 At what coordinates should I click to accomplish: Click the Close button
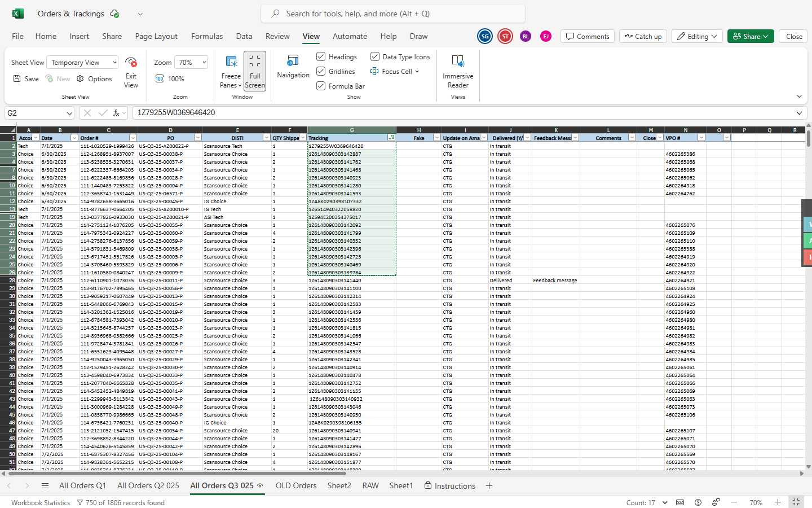tap(794, 36)
